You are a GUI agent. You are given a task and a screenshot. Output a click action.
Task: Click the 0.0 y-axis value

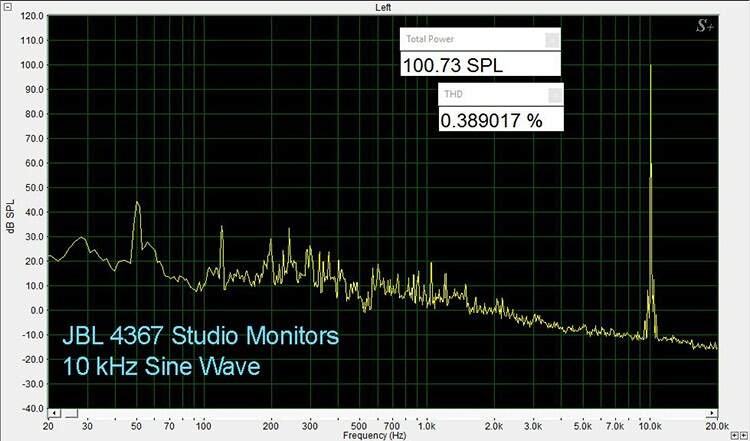pos(35,310)
